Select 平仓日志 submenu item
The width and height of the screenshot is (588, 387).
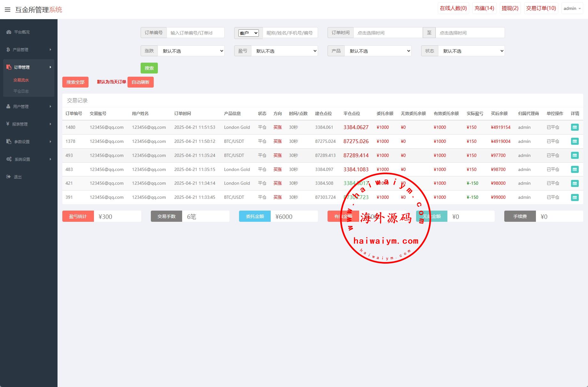click(x=21, y=91)
